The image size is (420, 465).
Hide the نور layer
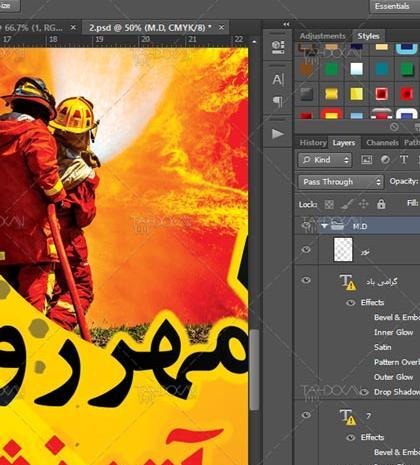pos(306,250)
